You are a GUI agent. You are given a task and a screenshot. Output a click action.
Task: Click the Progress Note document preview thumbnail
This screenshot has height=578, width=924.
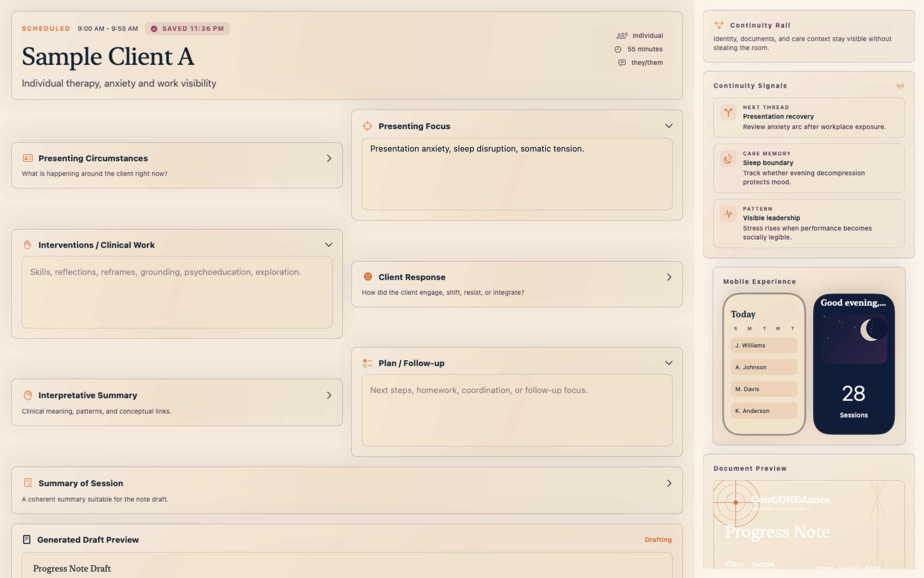pos(809,524)
